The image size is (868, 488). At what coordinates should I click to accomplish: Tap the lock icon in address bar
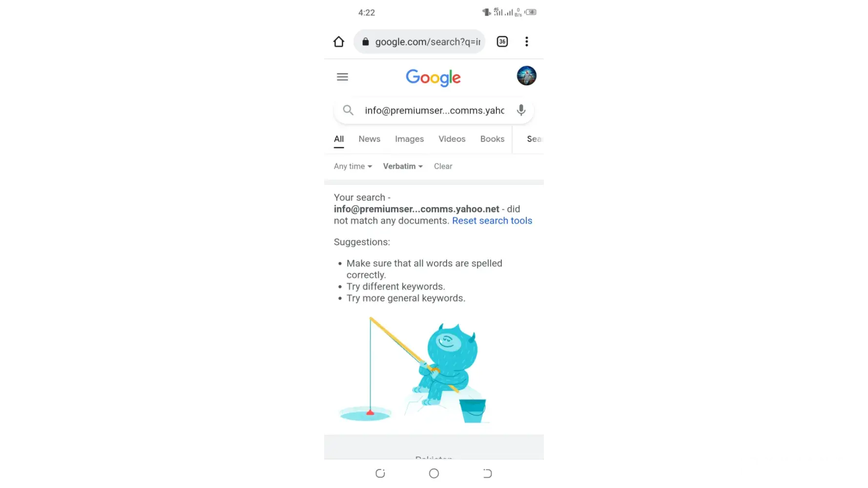click(x=365, y=41)
